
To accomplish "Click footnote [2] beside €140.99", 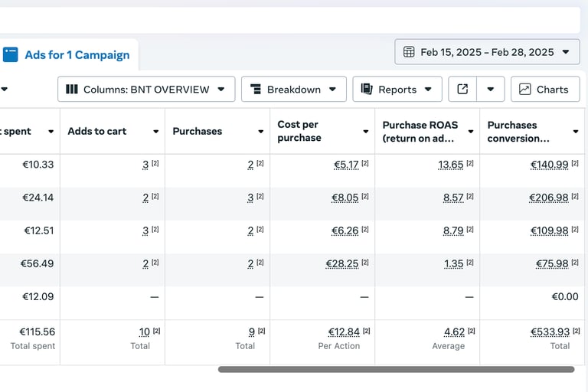I will tap(575, 163).
